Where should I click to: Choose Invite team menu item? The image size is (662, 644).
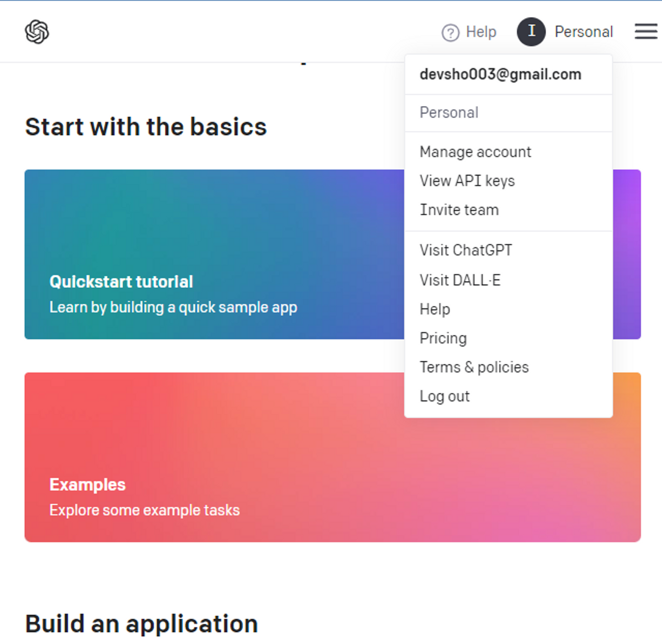pyautogui.click(x=459, y=210)
